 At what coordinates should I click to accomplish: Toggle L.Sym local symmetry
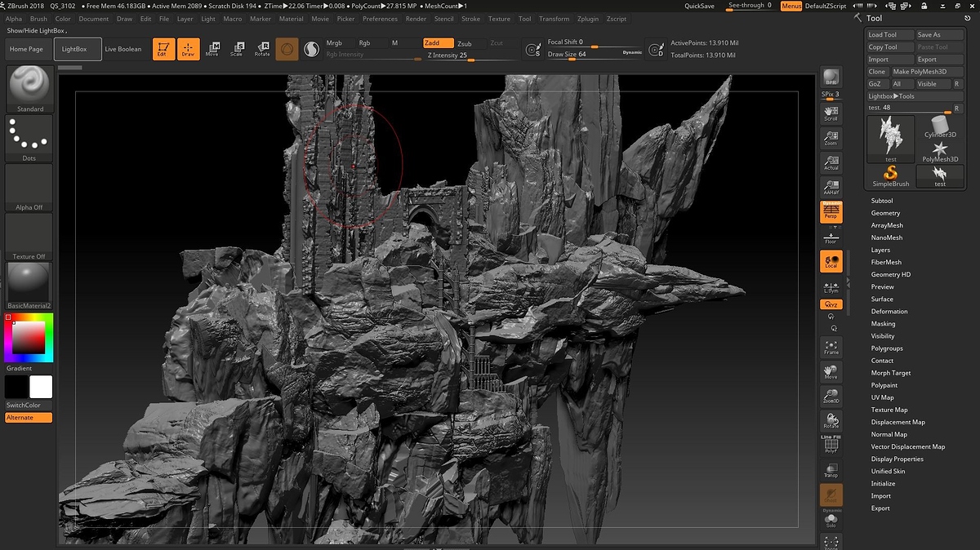click(831, 286)
